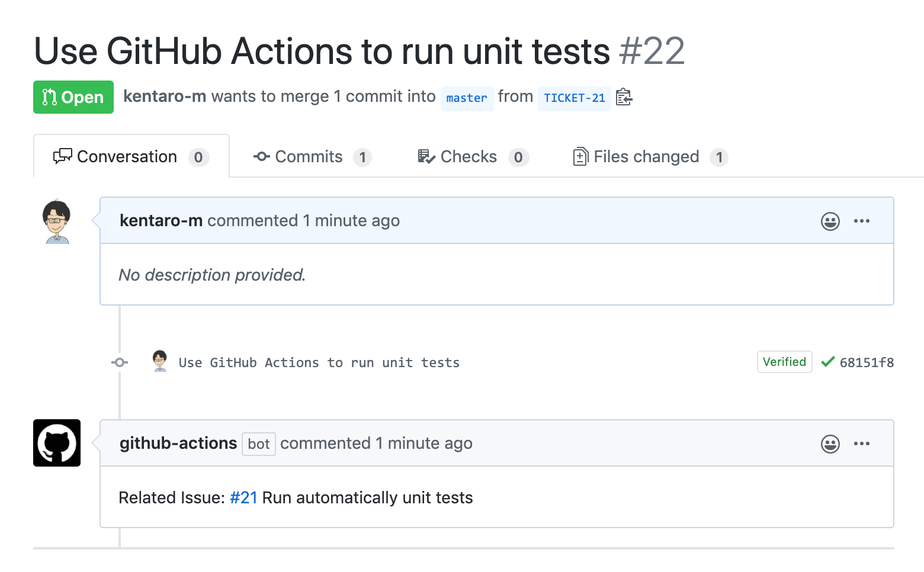
Task: Open related issue #21 link
Action: click(x=243, y=497)
